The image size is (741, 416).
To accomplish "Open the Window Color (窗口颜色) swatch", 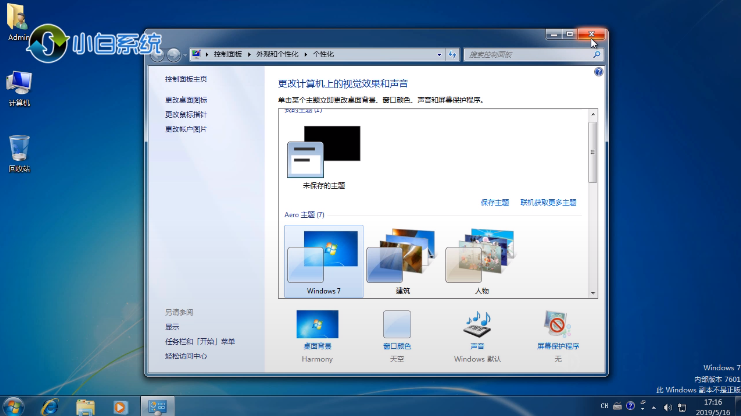I will pos(397,324).
